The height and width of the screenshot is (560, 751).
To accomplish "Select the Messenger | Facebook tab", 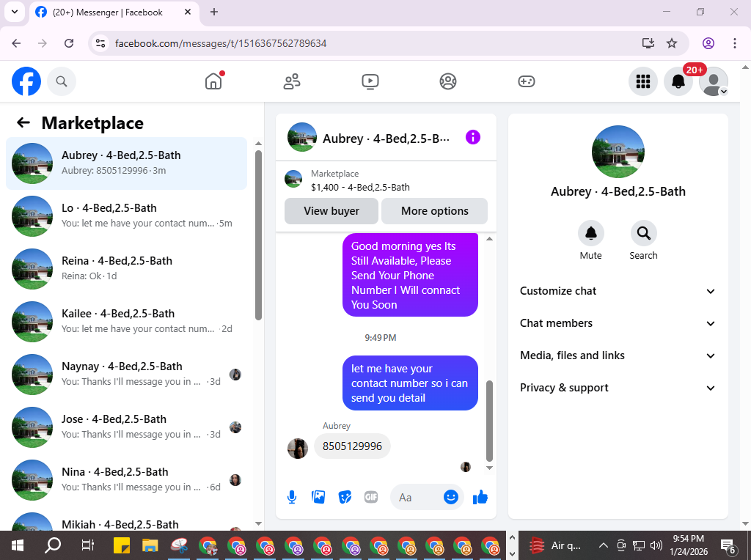I will pos(114,12).
